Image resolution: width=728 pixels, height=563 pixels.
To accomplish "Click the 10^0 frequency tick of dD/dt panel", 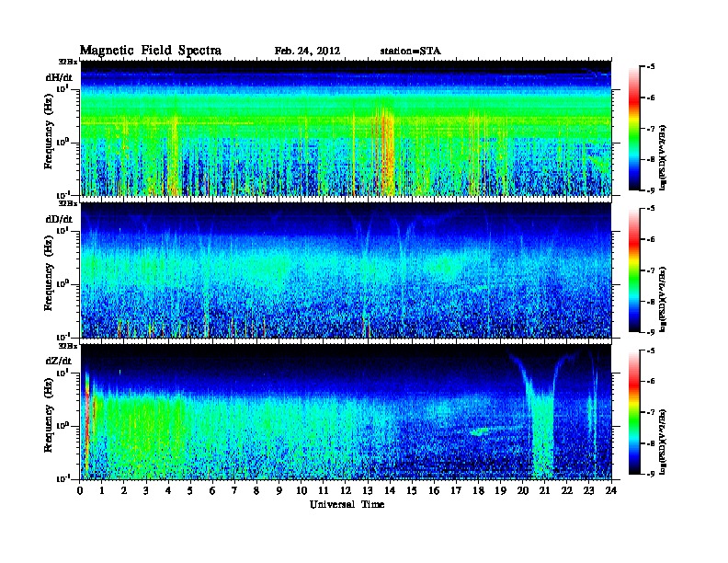I will pos(63,284).
